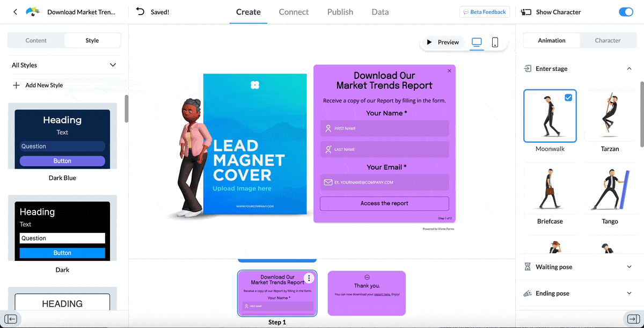Click the back arrow beside the logo

pos(14,11)
